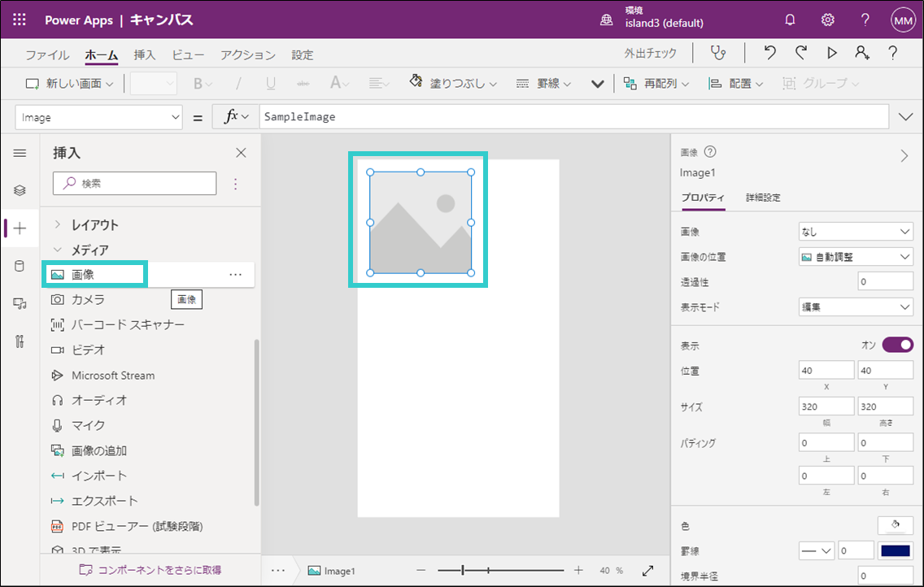The width and height of the screenshot is (924, 587).
Task: Open Insert panel vertical dots menu
Action: 235,184
